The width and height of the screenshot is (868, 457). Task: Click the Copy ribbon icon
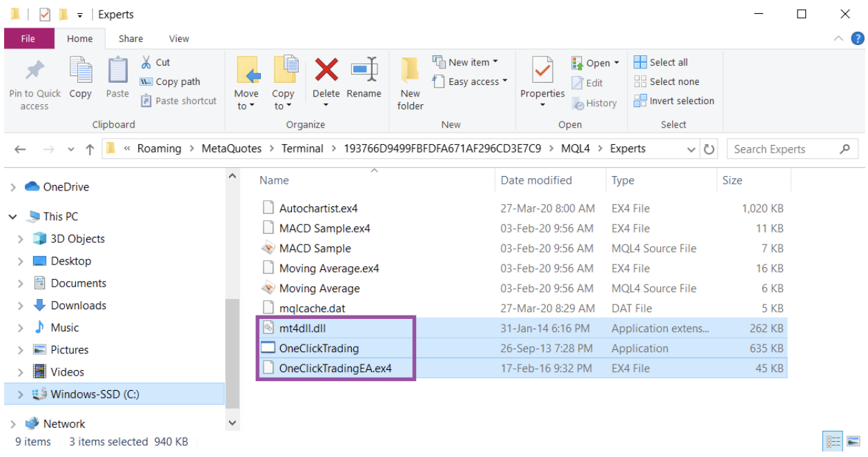(81, 70)
